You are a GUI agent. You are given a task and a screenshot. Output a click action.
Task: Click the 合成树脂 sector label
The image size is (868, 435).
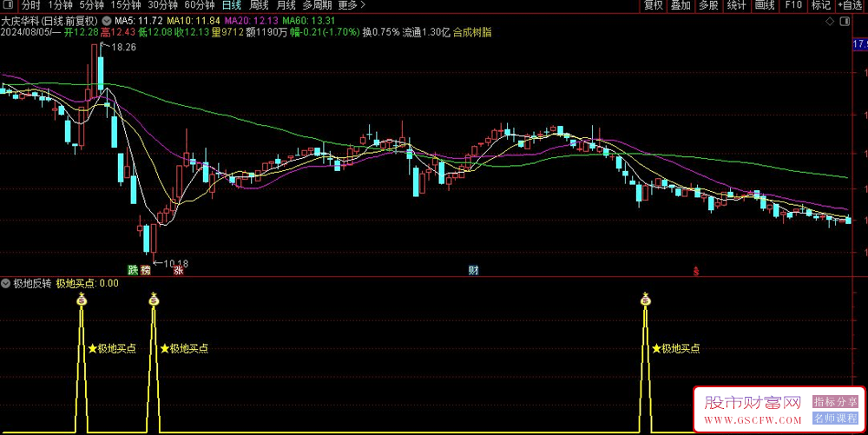coord(472,33)
